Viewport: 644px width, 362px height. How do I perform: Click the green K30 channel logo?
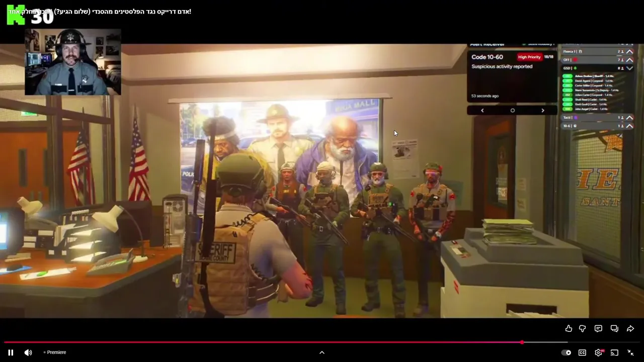pos(30,16)
